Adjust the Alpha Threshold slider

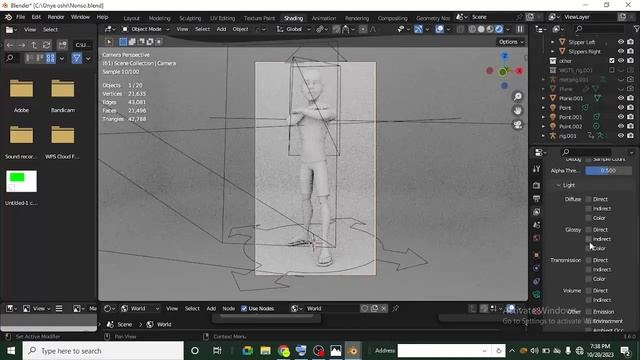[x=608, y=171]
